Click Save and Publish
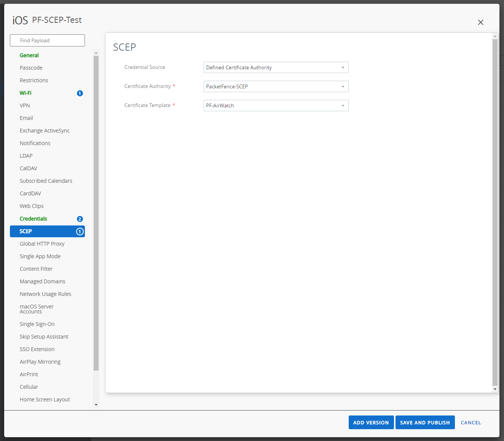 pos(425,422)
